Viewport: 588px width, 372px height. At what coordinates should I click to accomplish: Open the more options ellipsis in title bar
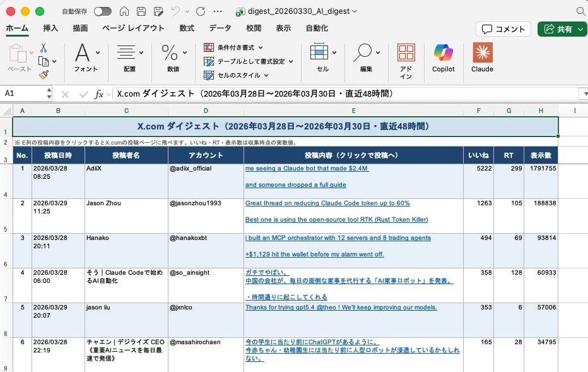[218, 11]
